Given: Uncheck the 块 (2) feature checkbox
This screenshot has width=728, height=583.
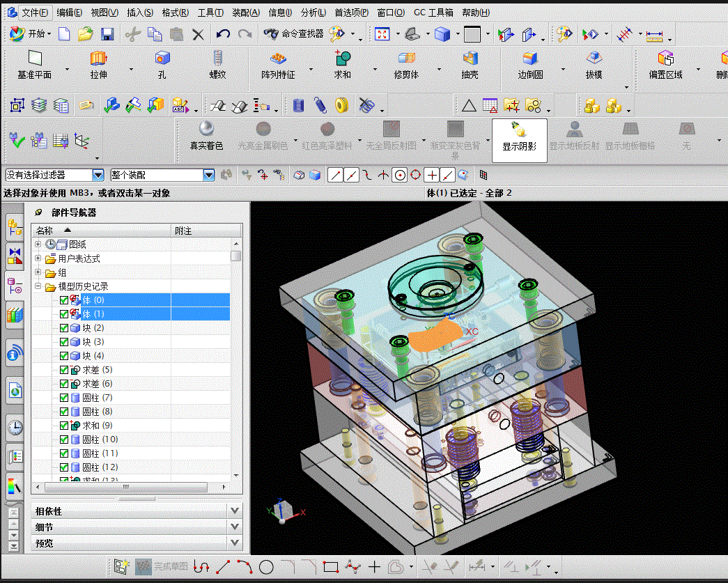Looking at the screenshot, I should pyautogui.click(x=65, y=328).
